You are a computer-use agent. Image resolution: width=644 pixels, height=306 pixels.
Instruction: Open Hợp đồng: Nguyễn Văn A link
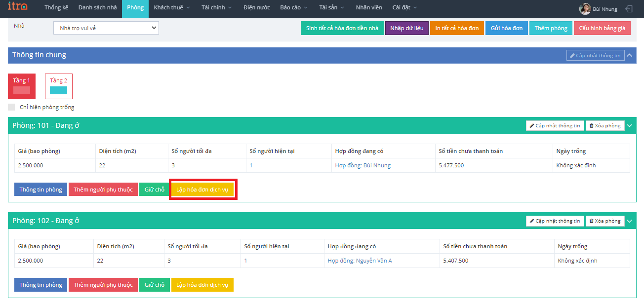coord(360,261)
